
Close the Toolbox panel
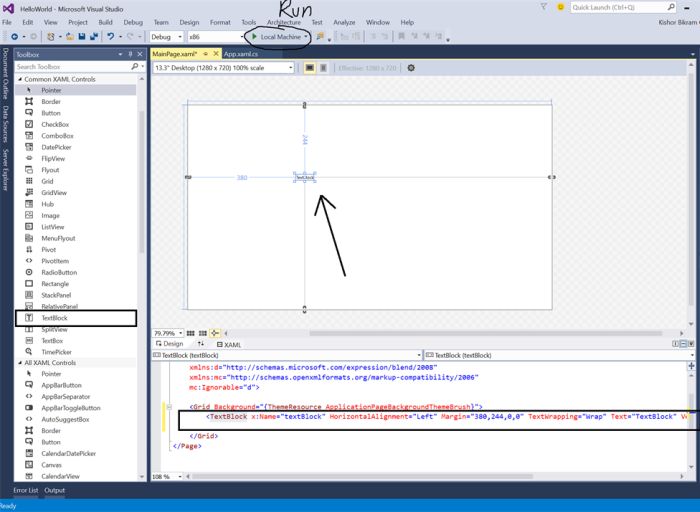140,54
